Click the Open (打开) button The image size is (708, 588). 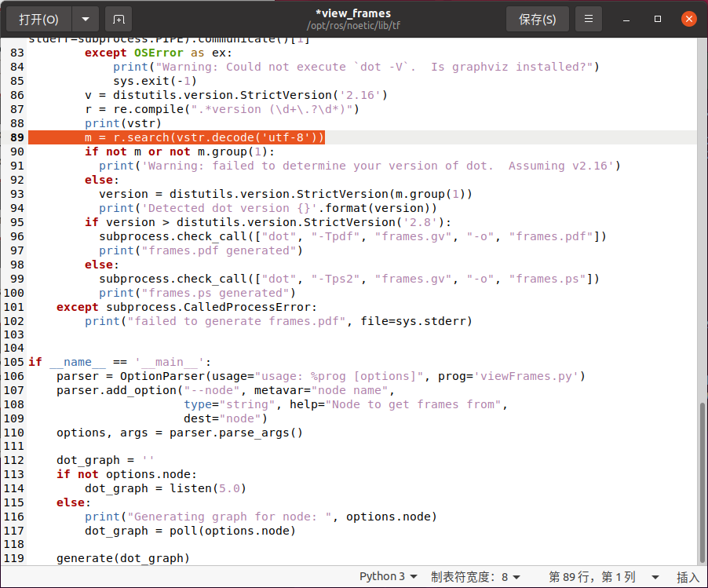(38, 20)
